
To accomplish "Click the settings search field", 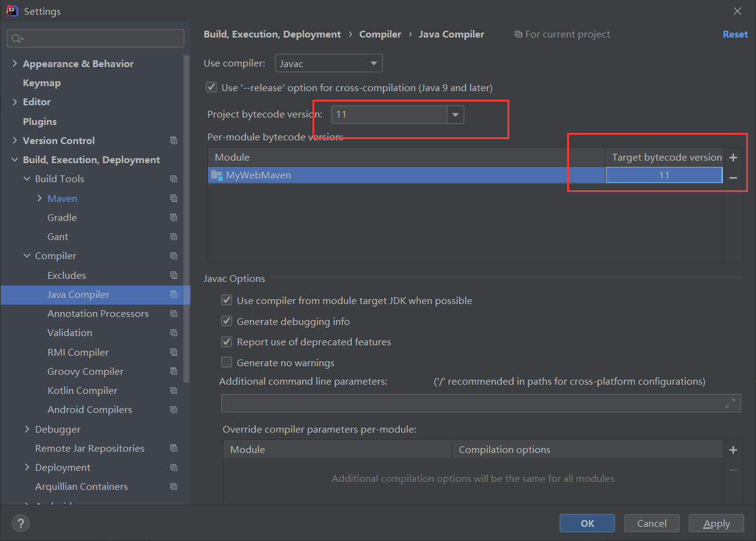I will pyautogui.click(x=95, y=38).
